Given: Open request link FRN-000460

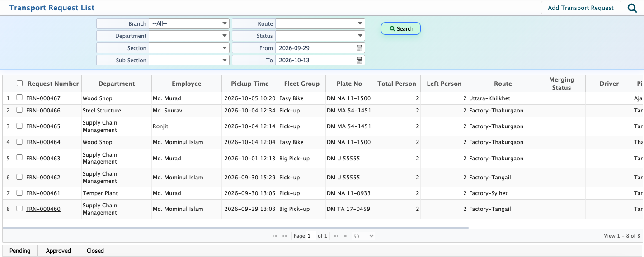Looking at the screenshot, I should pos(43,209).
